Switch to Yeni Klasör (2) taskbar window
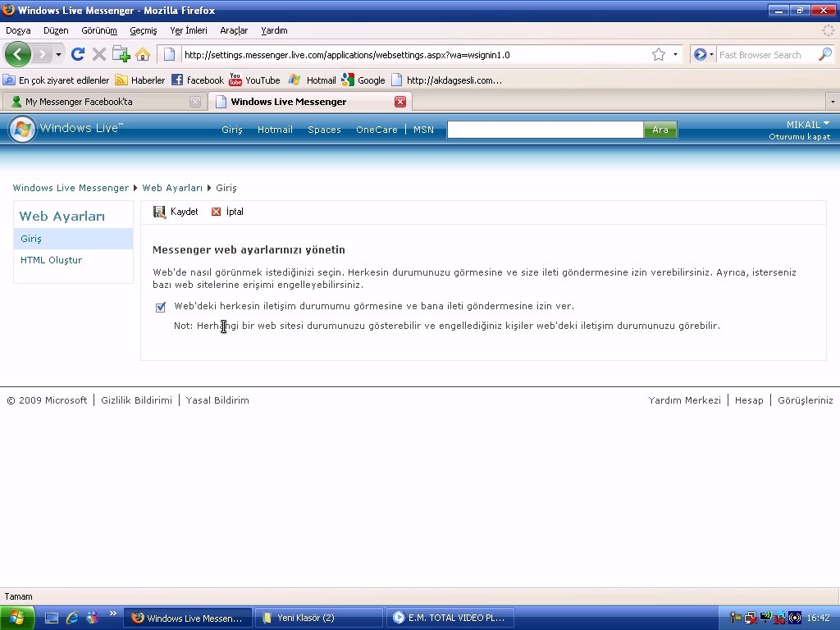 319,618
